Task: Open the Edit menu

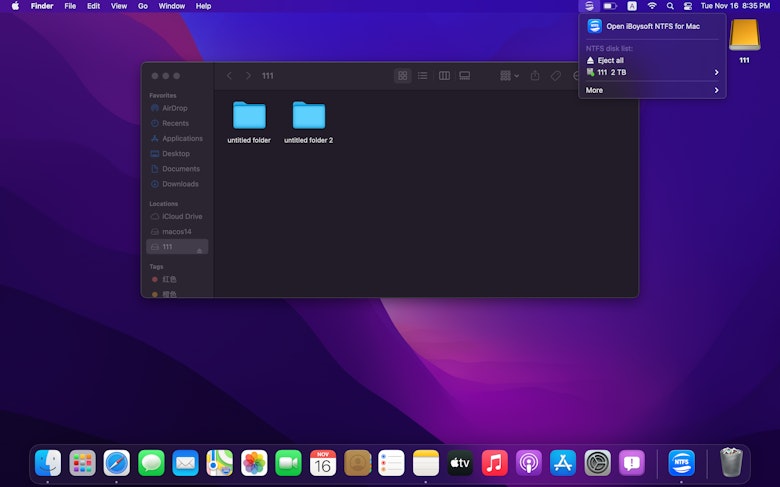Action: coord(94,6)
